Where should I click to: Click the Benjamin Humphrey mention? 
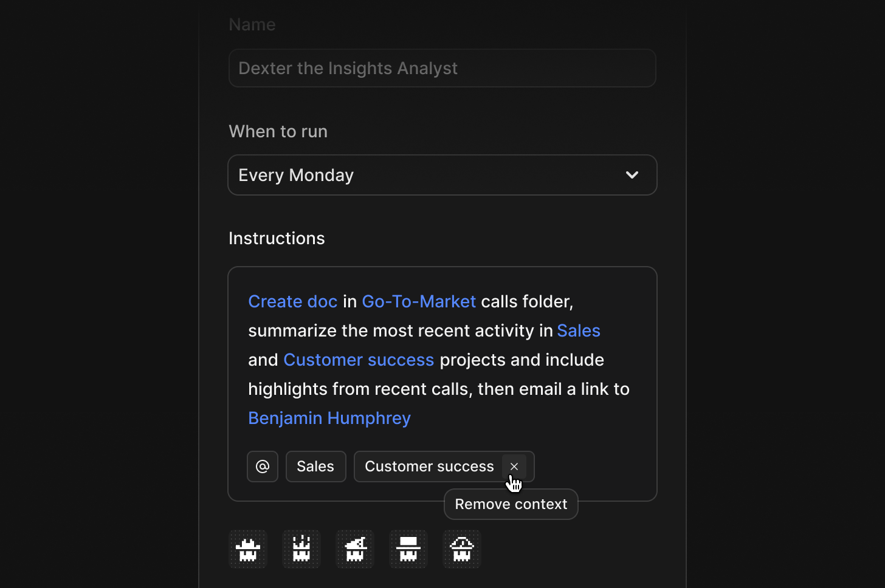(x=329, y=418)
